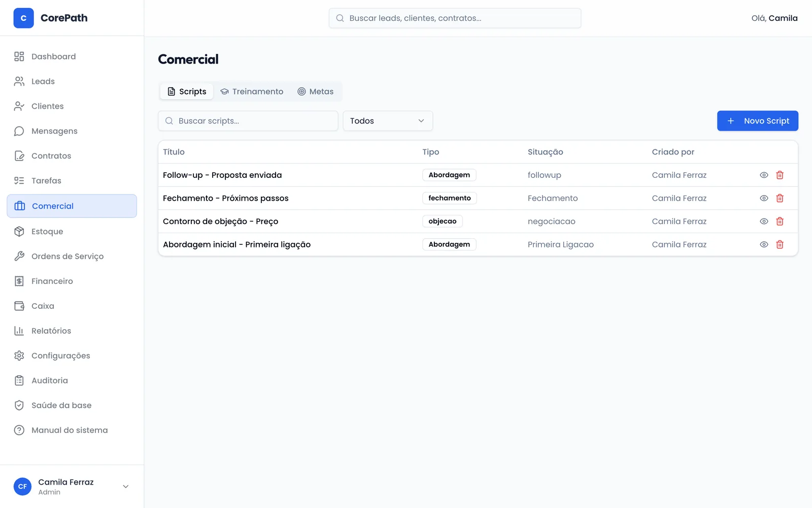Expand the Camila Ferraz account menu chevron
This screenshot has height=508, width=812.
click(126, 487)
